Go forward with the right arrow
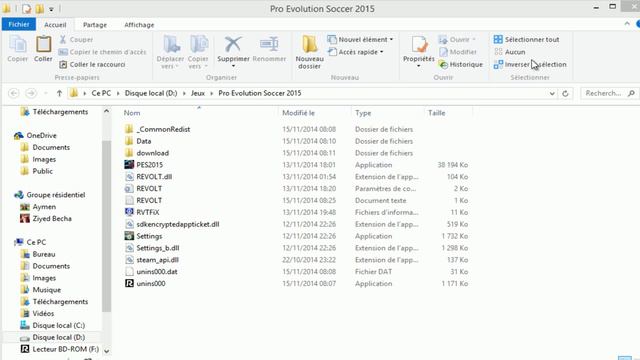 tap(31, 93)
